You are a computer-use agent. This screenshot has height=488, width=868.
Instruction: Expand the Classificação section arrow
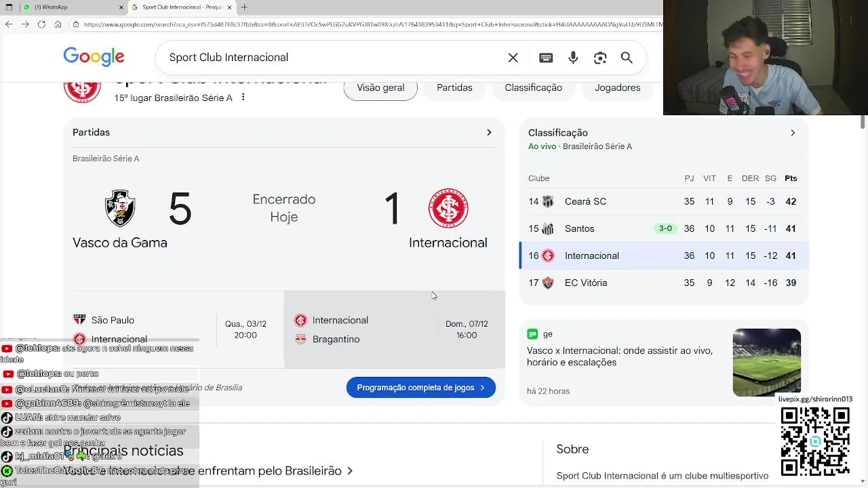[x=793, y=133]
